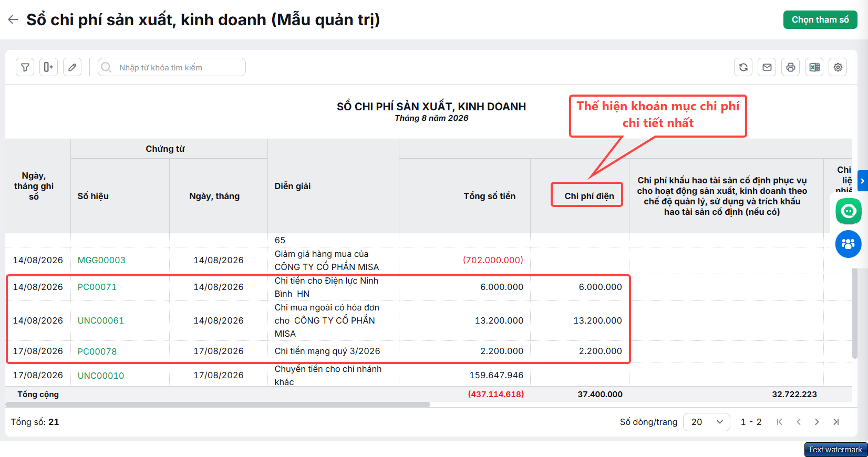Click the column layout icon in the toolbar
Image resolution: width=868 pixels, height=457 pixels.
click(48, 67)
